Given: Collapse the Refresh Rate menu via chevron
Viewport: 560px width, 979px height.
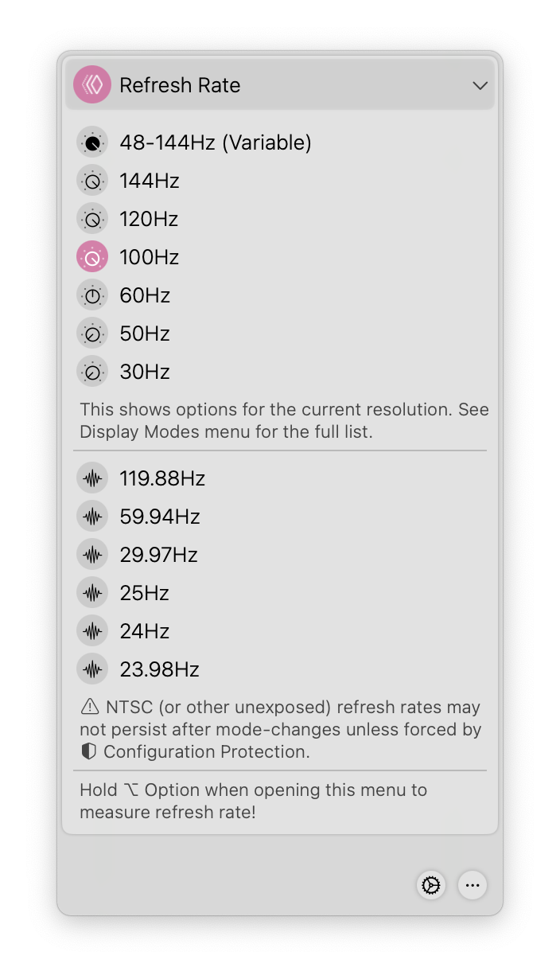Looking at the screenshot, I should pyautogui.click(x=480, y=85).
